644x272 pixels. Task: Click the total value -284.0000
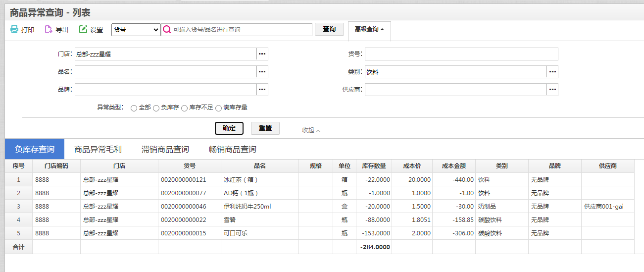point(375,247)
